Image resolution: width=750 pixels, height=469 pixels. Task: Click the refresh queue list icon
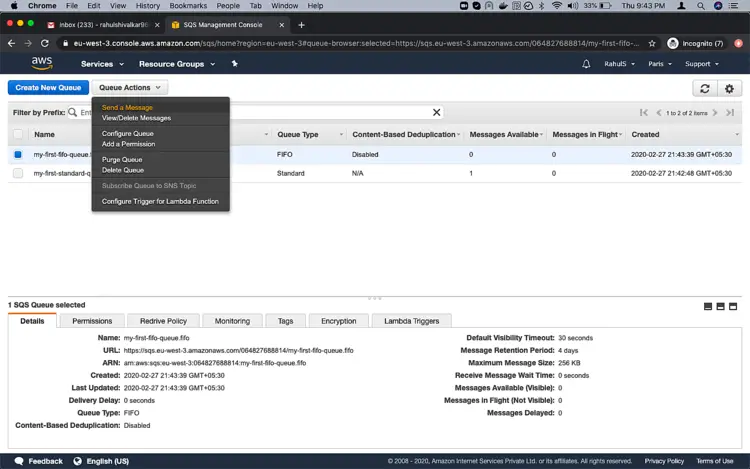[x=705, y=88]
